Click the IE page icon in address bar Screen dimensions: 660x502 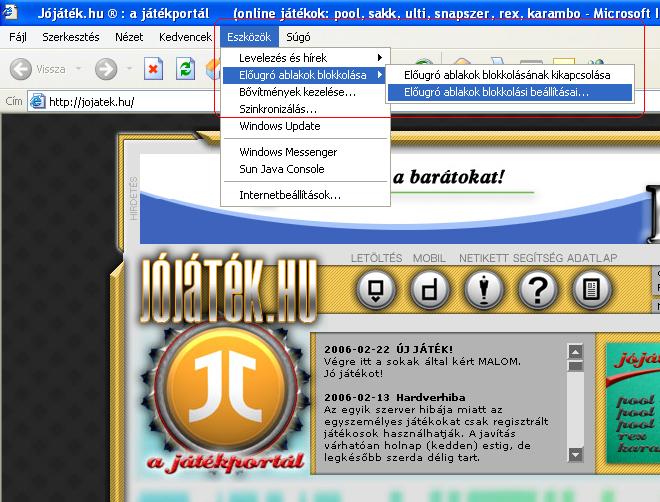point(37,101)
